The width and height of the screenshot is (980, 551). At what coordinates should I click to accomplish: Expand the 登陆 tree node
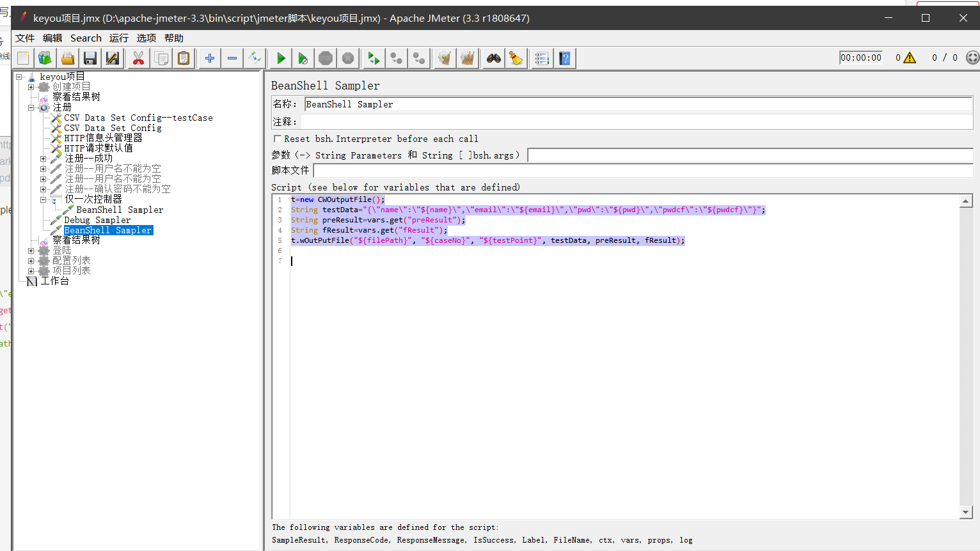point(30,250)
